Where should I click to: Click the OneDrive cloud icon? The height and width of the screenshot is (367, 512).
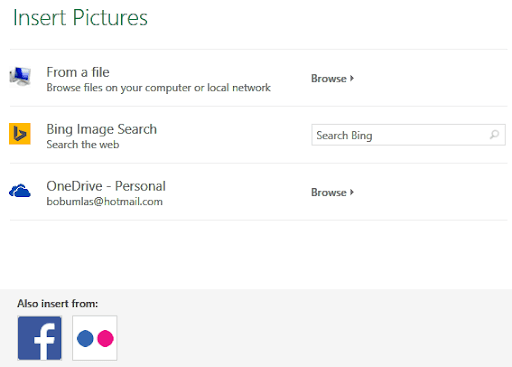pyautogui.click(x=20, y=191)
